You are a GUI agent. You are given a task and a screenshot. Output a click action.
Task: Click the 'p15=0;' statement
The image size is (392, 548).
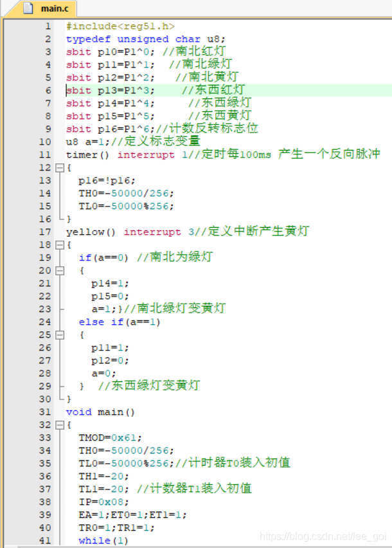click(x=110, y=297)
